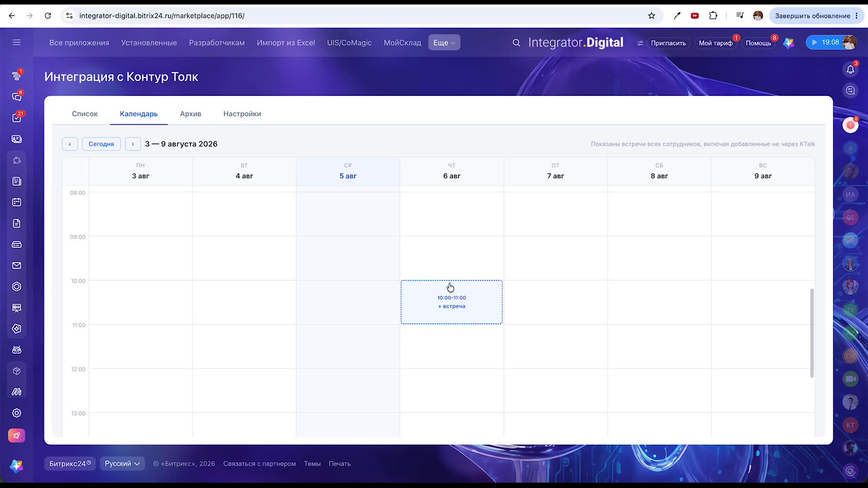868x488 pixels.
Task: Click the Битрикс24 footer button
Action: click(70, 464)
